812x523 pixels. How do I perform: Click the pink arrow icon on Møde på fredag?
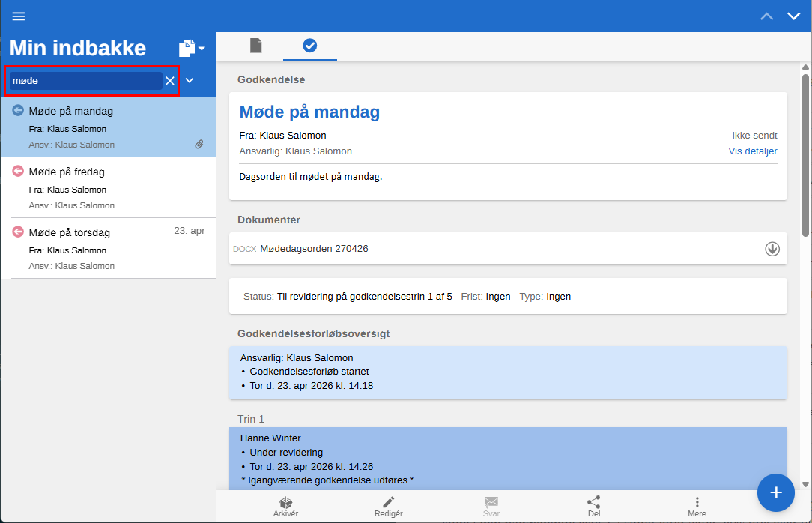point(18,171)
